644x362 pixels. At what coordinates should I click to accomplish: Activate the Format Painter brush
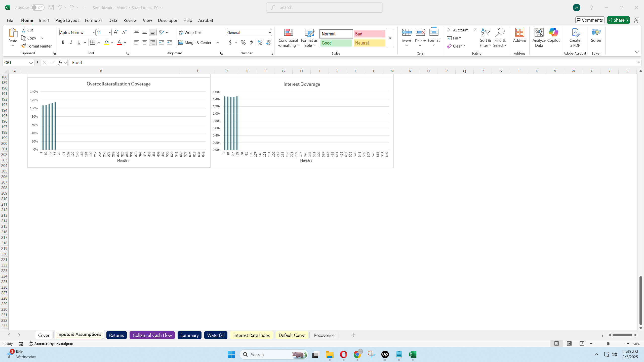pos(36,46)
